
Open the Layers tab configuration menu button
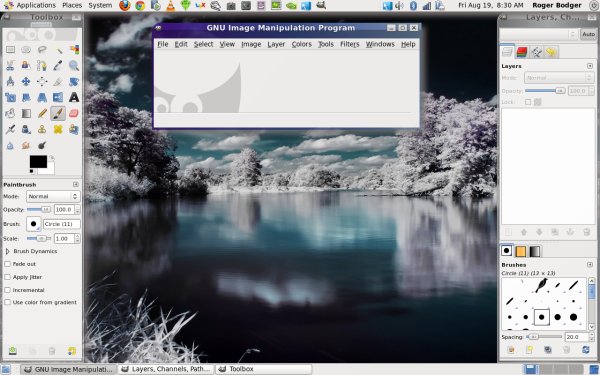click(x=590, y=66)
